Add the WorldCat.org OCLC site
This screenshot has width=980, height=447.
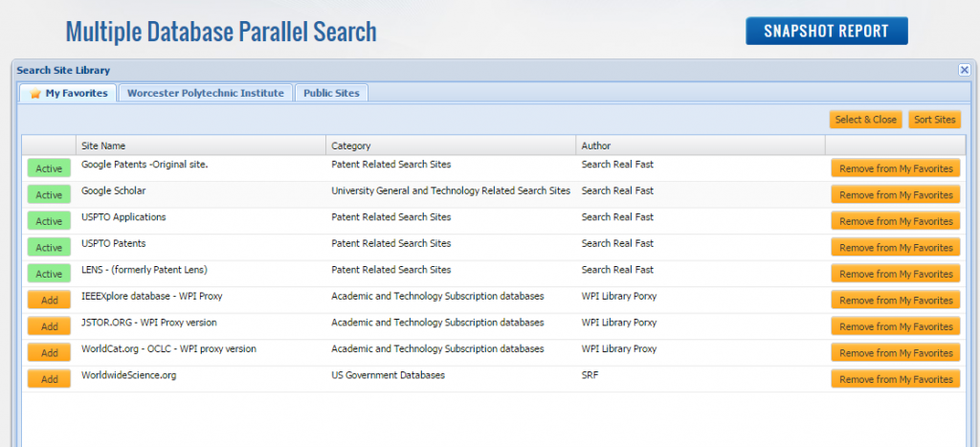click(x=49, y=352)
